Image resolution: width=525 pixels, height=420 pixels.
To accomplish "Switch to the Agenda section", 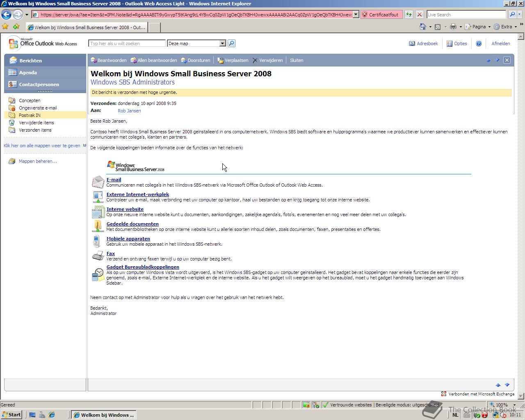I will [46, 73].
